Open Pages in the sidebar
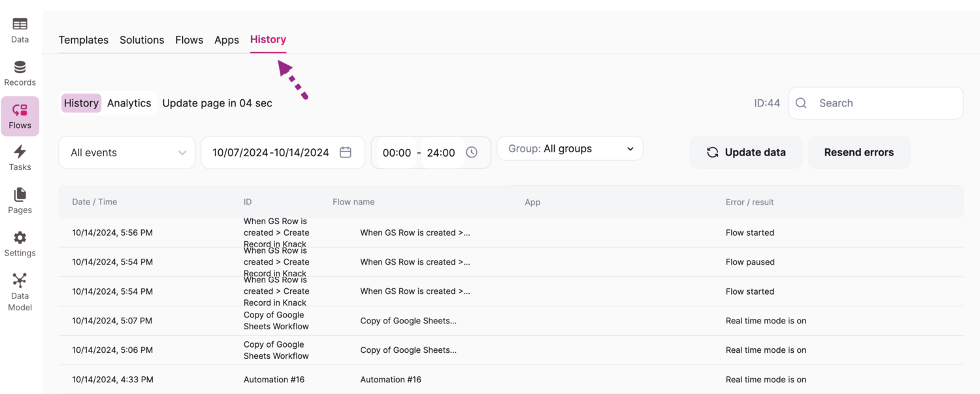 tap(20, 201)
